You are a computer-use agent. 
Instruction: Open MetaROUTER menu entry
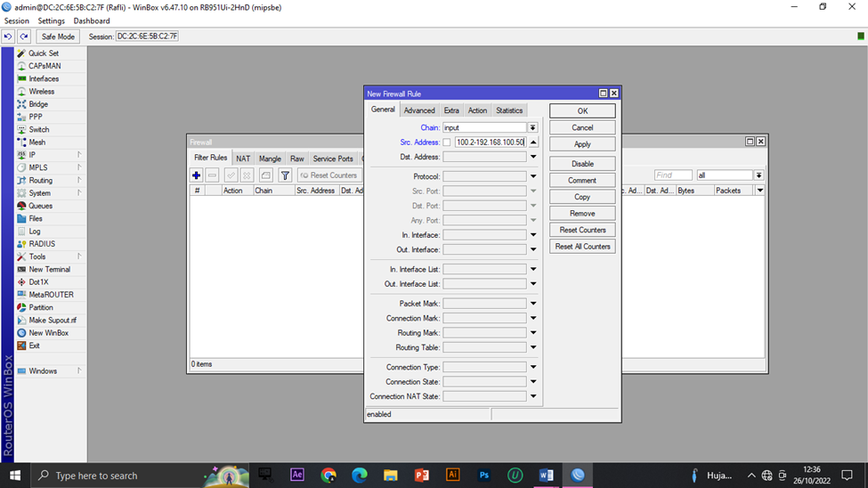pos(51,295)
